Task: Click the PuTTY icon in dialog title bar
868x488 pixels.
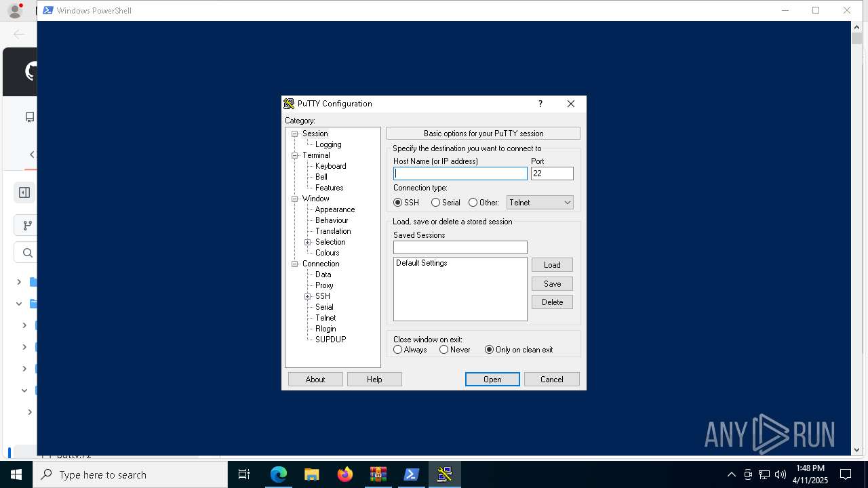Action: coord(289,104)
